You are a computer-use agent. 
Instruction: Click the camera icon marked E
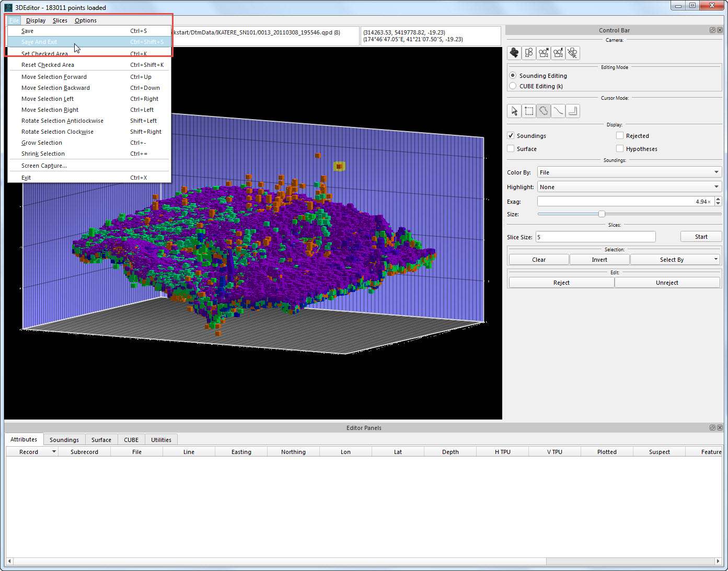point(559,53)
